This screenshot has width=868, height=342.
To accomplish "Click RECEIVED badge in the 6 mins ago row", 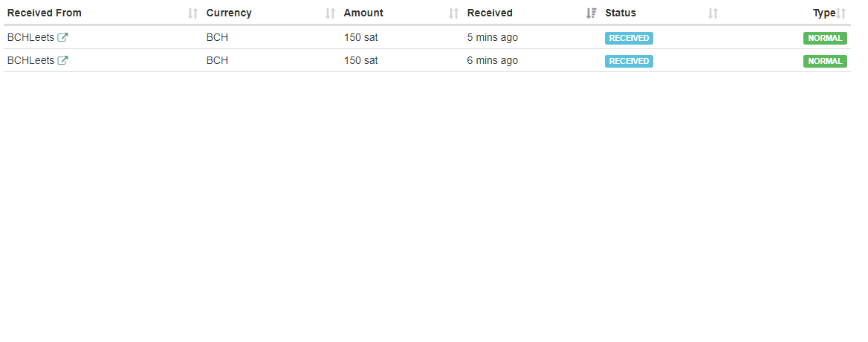I will tap(629, 62).
